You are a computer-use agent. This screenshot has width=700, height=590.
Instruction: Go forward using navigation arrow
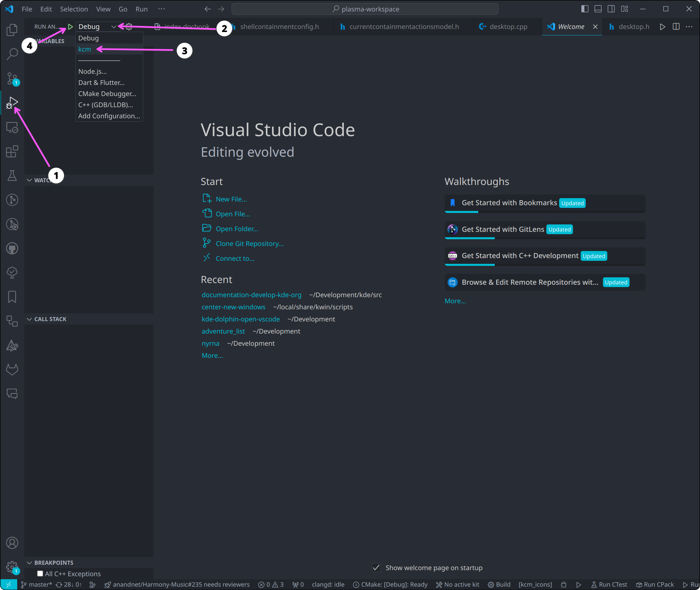221,9
